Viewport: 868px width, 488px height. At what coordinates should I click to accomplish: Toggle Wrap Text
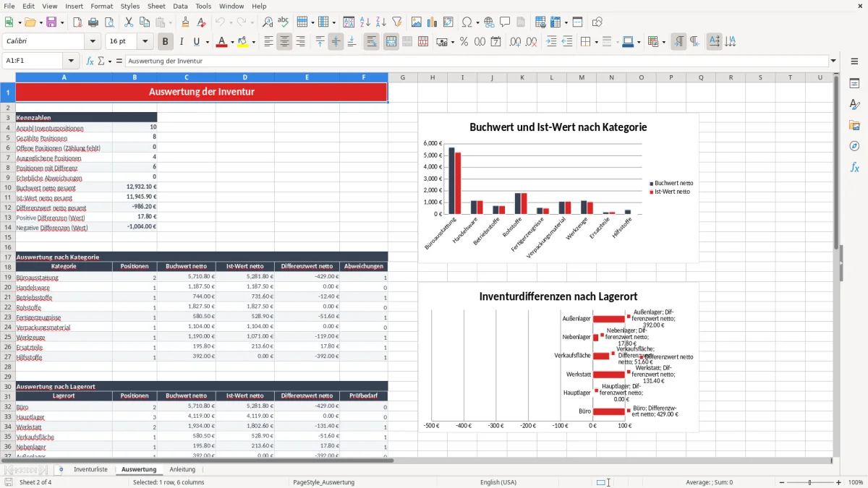coord(372,42)
